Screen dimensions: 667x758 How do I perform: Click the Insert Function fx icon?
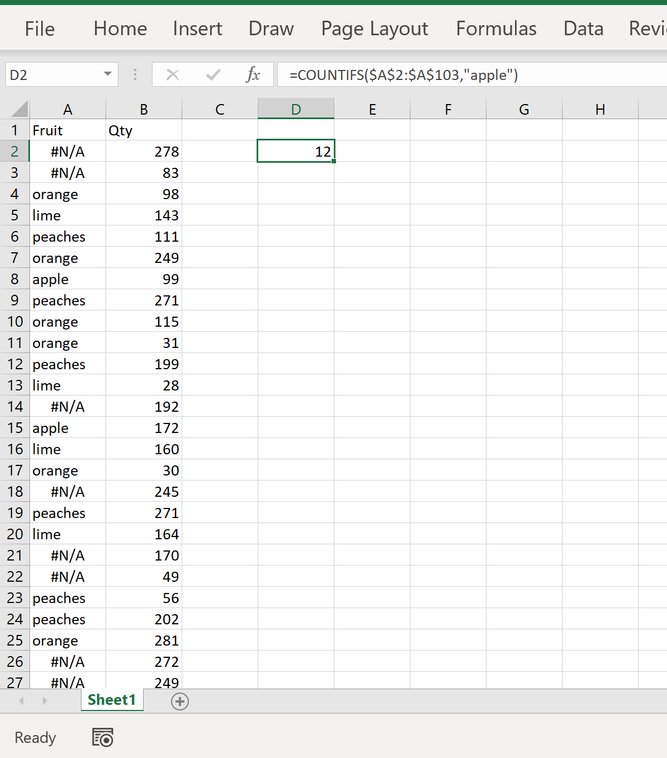click(253, 75)
